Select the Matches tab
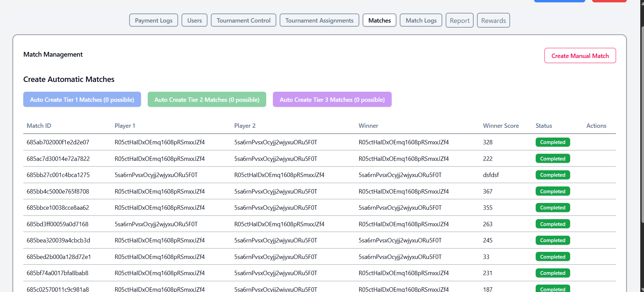 380,20
